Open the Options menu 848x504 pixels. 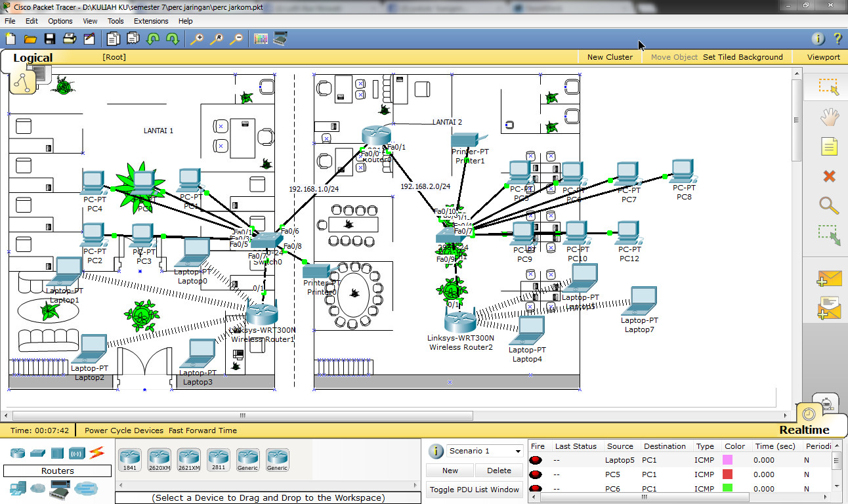60,21
